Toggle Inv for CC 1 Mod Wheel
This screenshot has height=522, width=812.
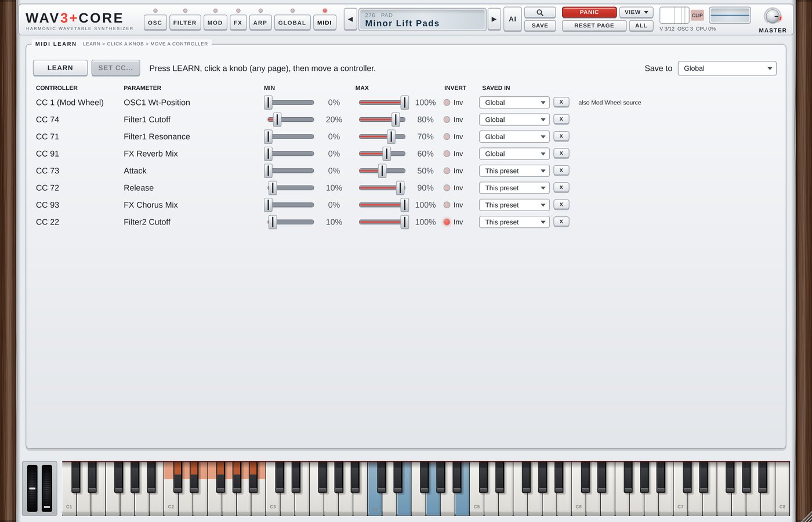(x=453, y=103)
